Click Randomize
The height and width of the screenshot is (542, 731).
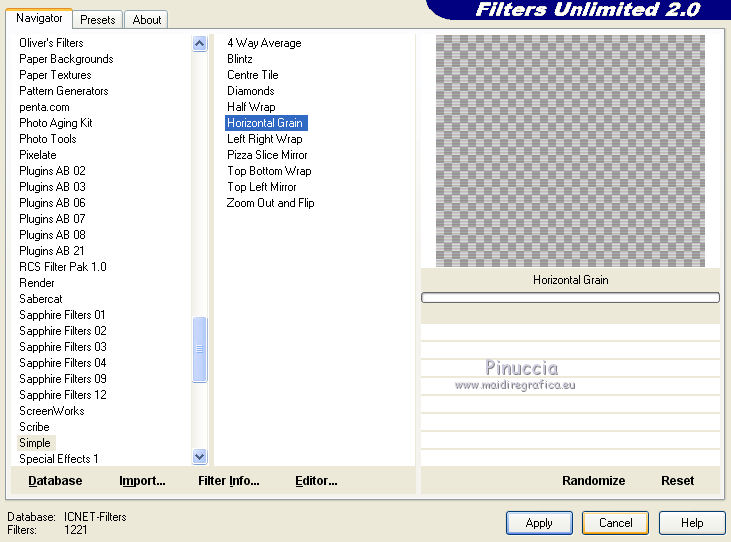(x=593, y=480)
